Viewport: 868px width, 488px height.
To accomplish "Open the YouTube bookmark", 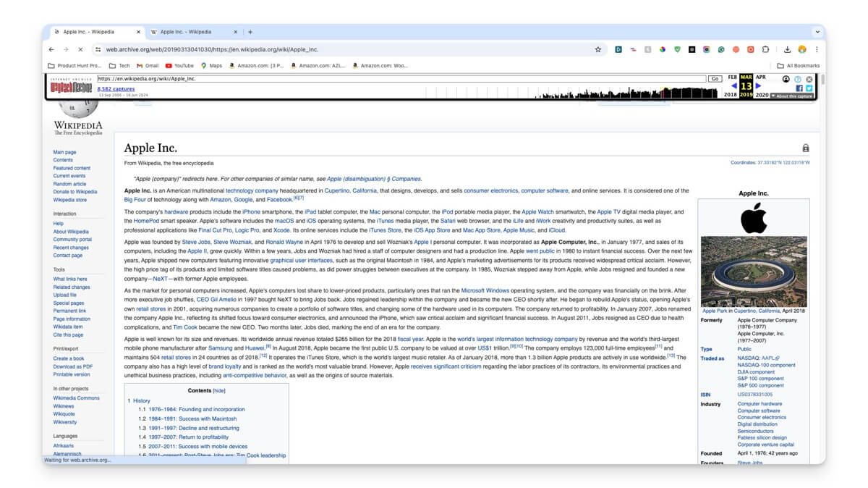I will coord(179,65).
